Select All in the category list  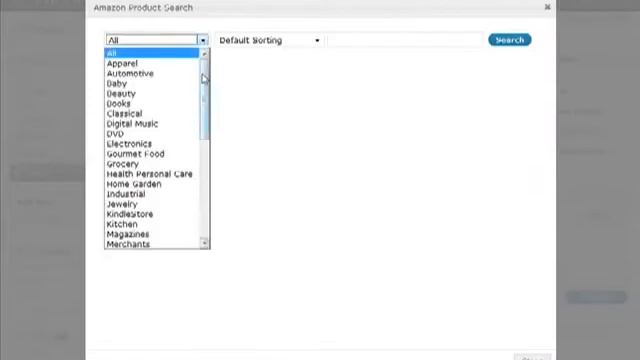(152, 53)
